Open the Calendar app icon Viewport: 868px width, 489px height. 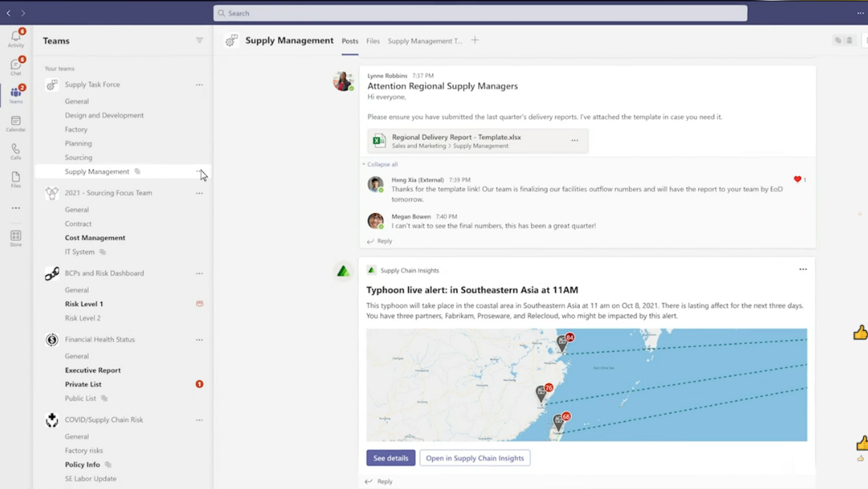(x=15, y=123)
